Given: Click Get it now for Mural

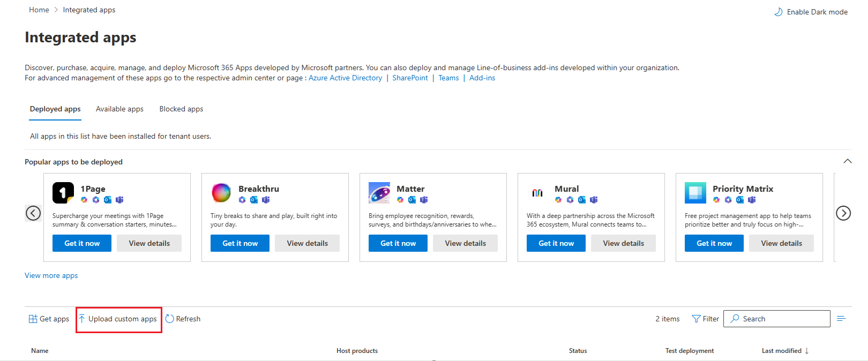Looking at the screenshot, I should (x=556, y=243).
